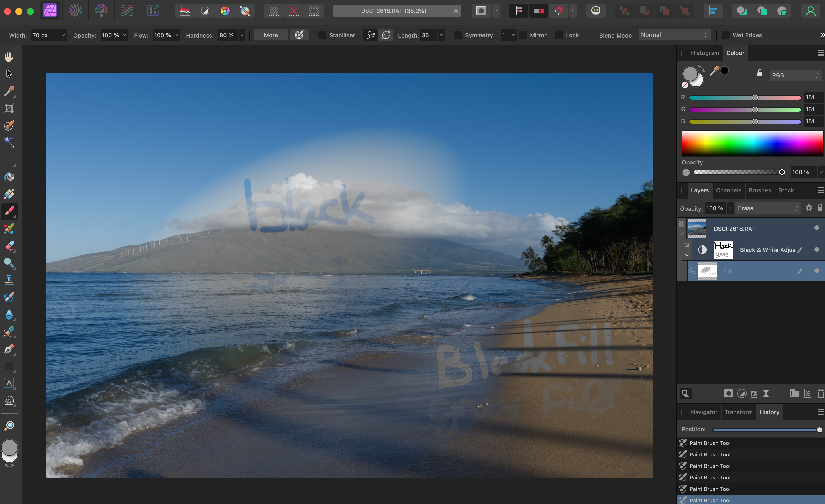The height and width of the screenshot is (504, 825).
Task: Select the Flood Fill tool
Action: click(x=9, y=177)
